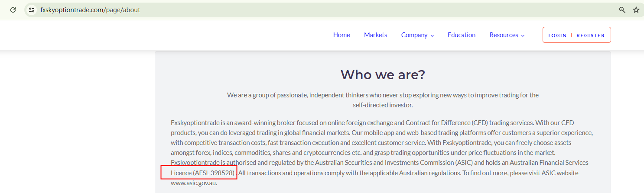Open the site information icon

point(32,10)
